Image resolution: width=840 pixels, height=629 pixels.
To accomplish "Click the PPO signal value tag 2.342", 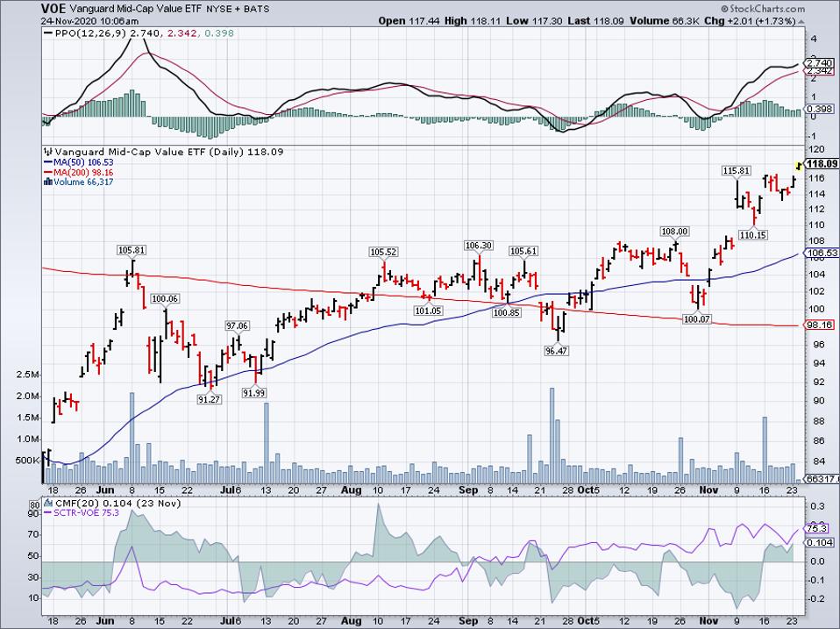I will coord(819,71).
